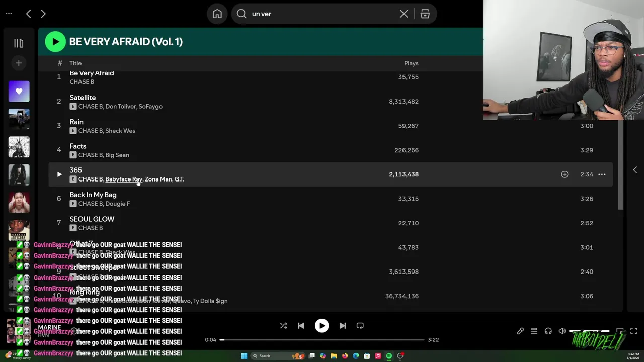Click the duration '3:29' of Facts
Viewport: 644px width, 362px height.
587,150
